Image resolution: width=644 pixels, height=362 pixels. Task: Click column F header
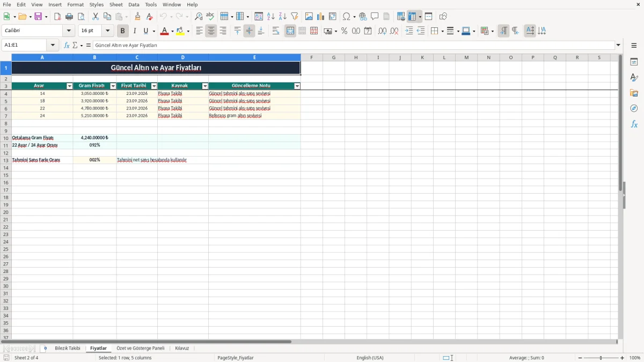pyautogui.click(x=312, y=57)
